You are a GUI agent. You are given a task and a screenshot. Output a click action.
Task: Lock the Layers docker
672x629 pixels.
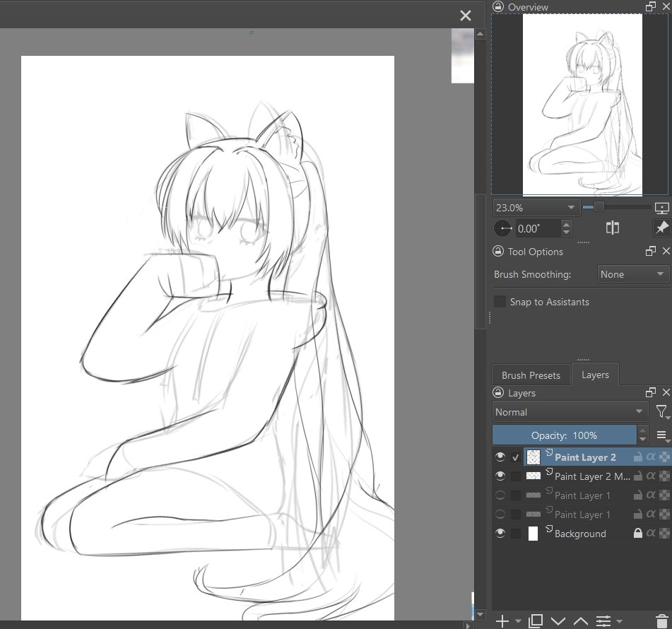498,392
